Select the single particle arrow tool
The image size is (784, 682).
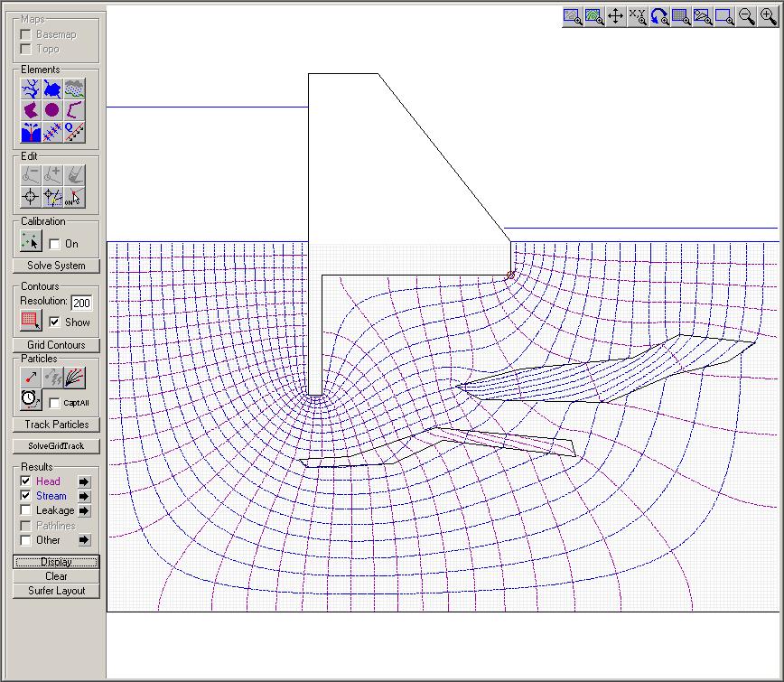tap(31, 378)
